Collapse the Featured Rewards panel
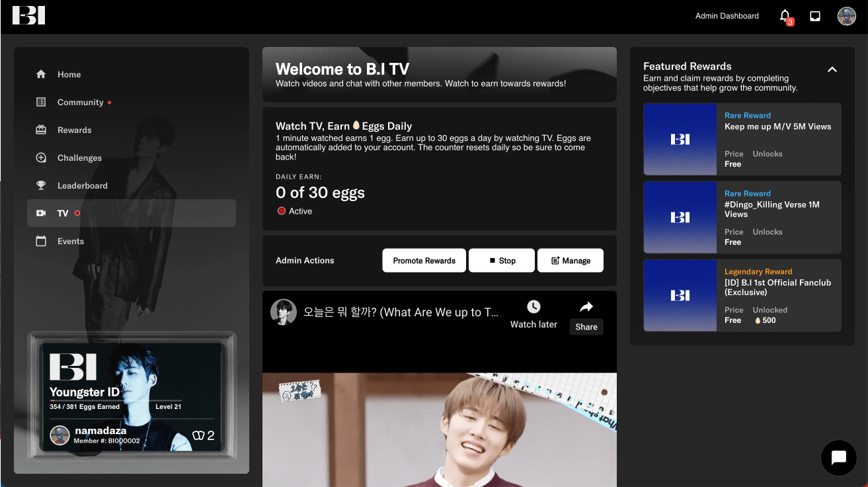This screenshot has height=487, width=868. pyautogui.click(x=832, y=69)
